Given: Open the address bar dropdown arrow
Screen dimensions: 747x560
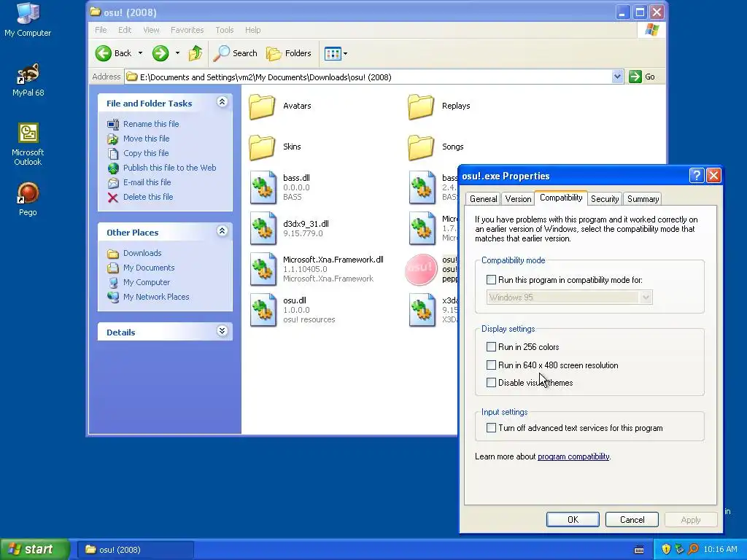Looking at the screenshot, I should tap(617, 77).
